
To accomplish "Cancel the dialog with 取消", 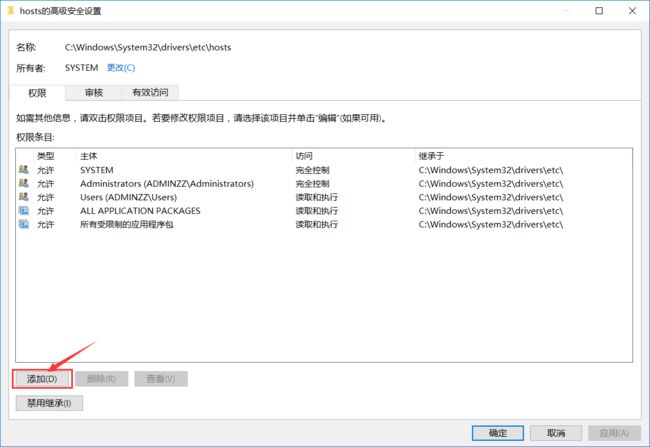I will pyautogui.click(x=556, y=433).
